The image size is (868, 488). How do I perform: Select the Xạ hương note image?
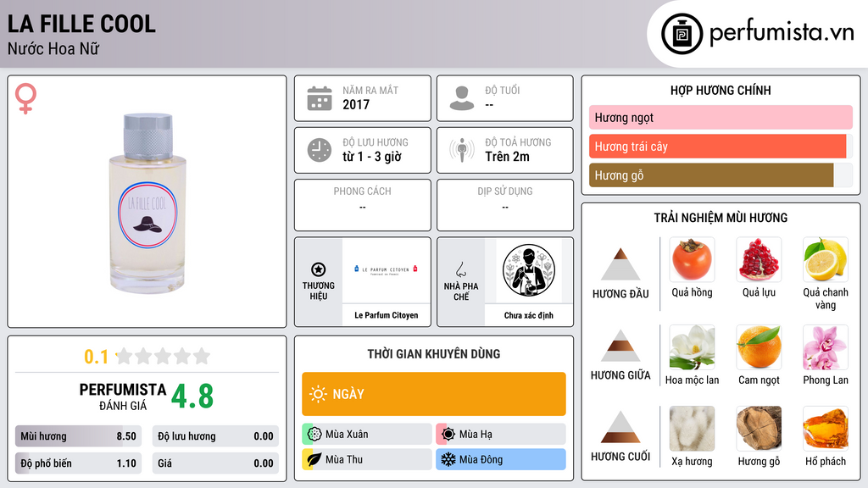click(x=692, y=428)
